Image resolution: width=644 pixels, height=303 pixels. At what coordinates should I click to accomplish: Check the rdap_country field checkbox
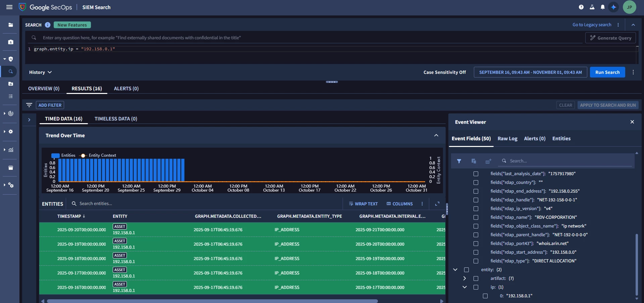(x=476, y=183)
